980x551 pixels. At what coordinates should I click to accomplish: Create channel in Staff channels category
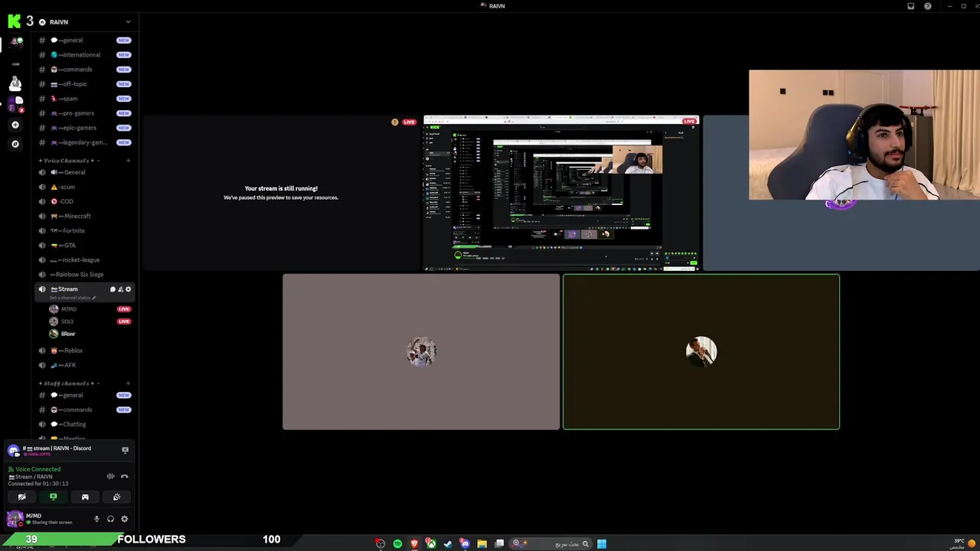coord(128,383)
